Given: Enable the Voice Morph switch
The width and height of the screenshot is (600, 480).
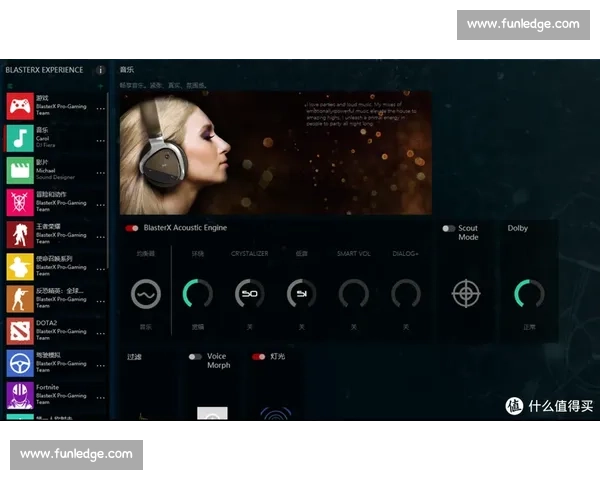Looking at the screenshot, I should (195, 357).
